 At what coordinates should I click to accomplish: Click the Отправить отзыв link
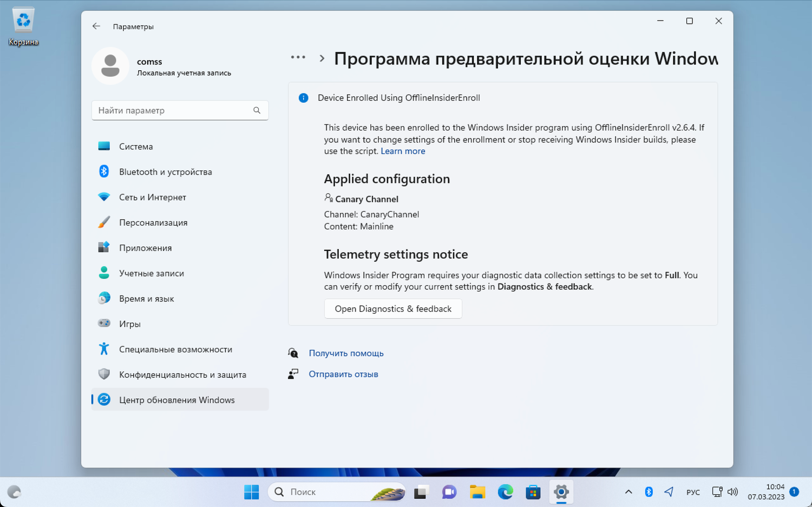[x=343, y=374]
